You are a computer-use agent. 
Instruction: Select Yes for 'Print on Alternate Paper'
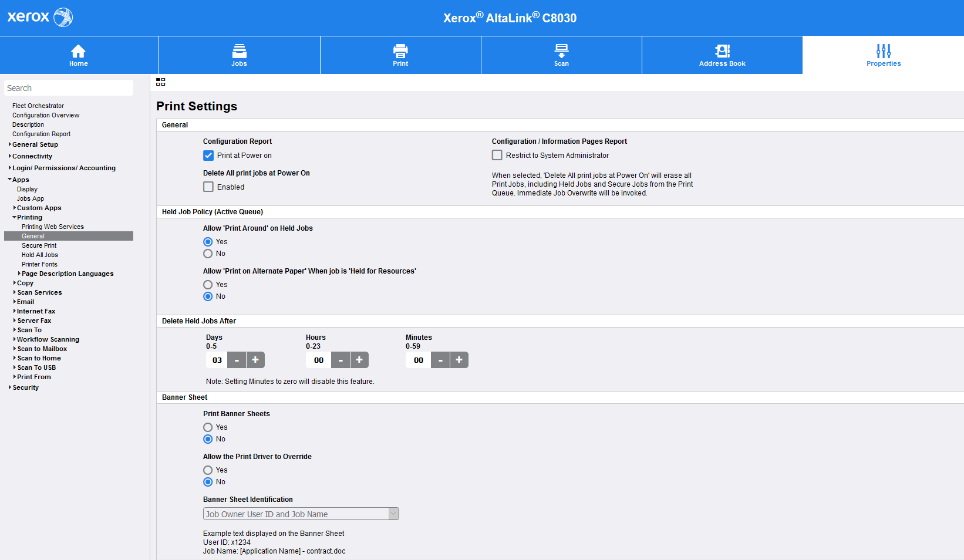coord(208,284)
